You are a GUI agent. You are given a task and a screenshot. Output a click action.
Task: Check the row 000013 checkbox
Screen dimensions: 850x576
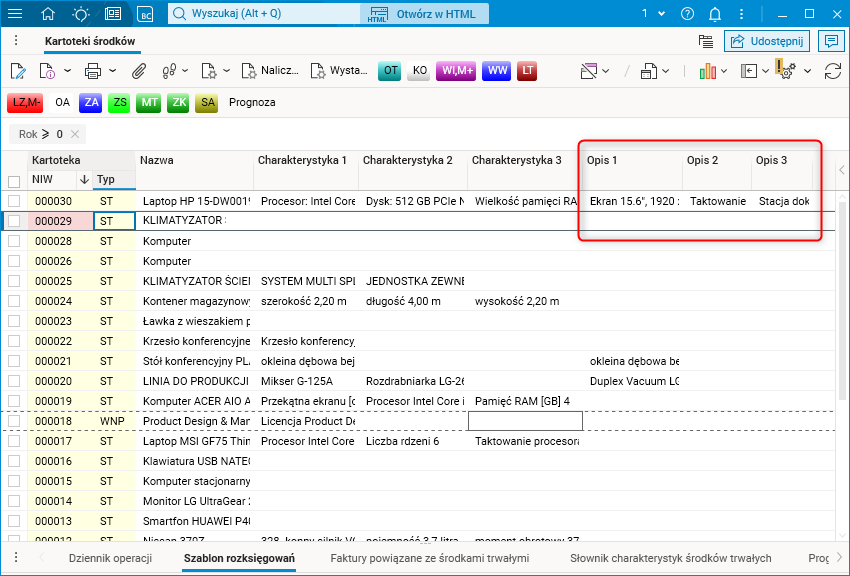(14, 521)
